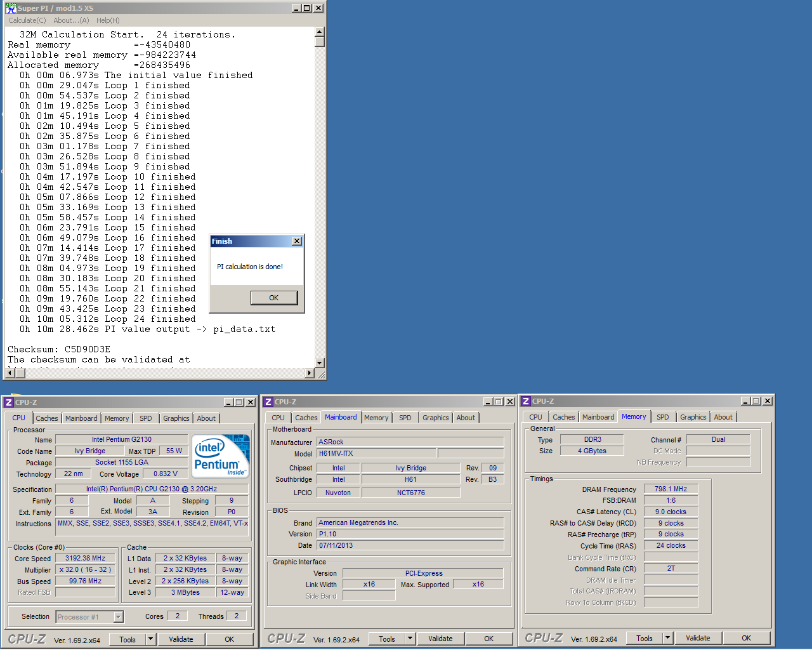Viewport: 812px width, 650px height.
Task: Click the Core Speed value 3192.38 MHz
Action: [x=86, y=559]
